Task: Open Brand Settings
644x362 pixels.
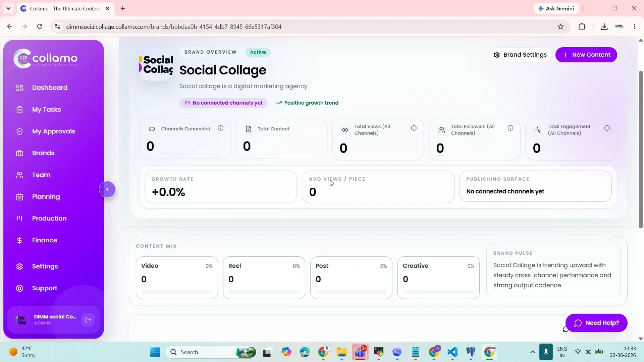Action: point(520,55)
